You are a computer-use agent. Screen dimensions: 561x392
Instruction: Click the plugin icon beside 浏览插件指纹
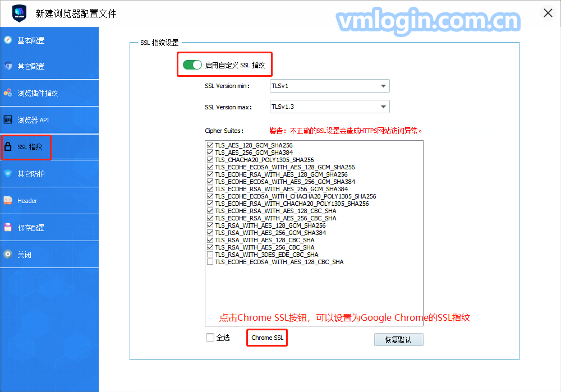(x=8, y=93)
